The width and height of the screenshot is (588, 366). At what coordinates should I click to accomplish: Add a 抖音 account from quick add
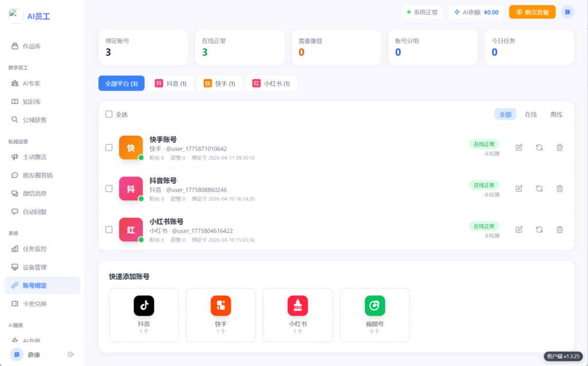pyautogui.click(x=144, y=315)
